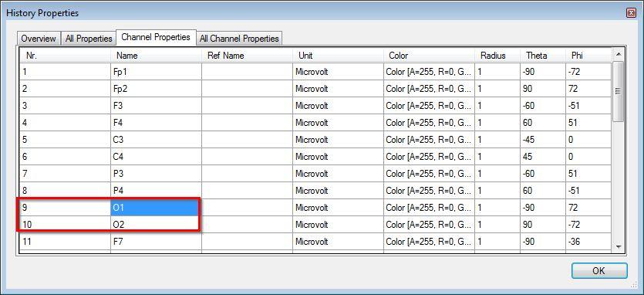Click the empty Ref Name cell for Fp1
This screenshot has width=644, height=295.
248,72
